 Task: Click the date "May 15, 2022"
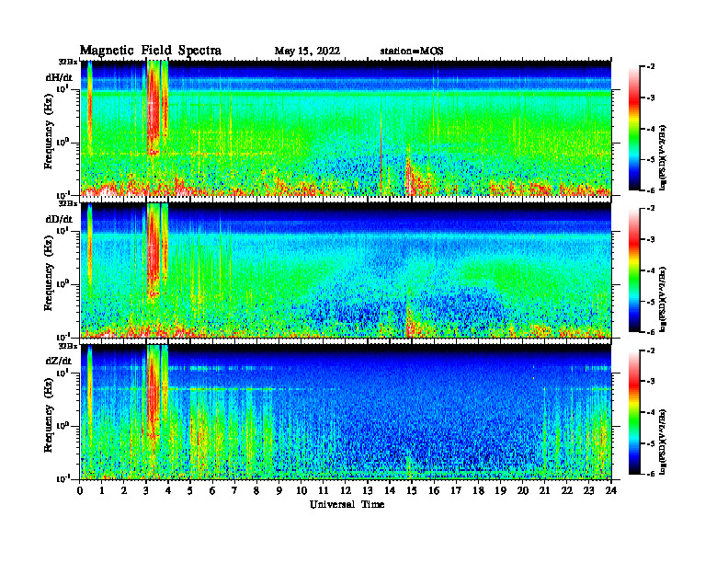click(x=307, y=52)
